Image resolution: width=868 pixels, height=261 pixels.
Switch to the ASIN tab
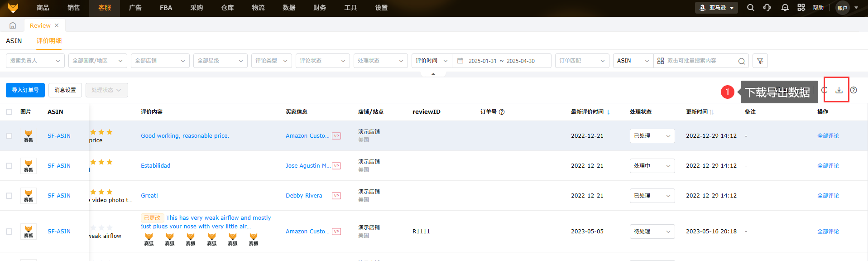click(x=14, y=41)
